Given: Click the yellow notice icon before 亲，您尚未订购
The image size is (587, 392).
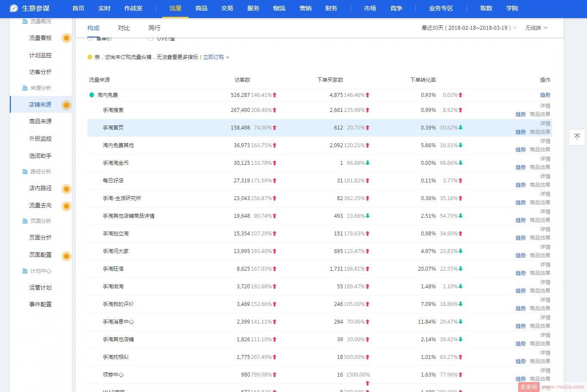Looking at the screenshot, I should coord(90,57).
